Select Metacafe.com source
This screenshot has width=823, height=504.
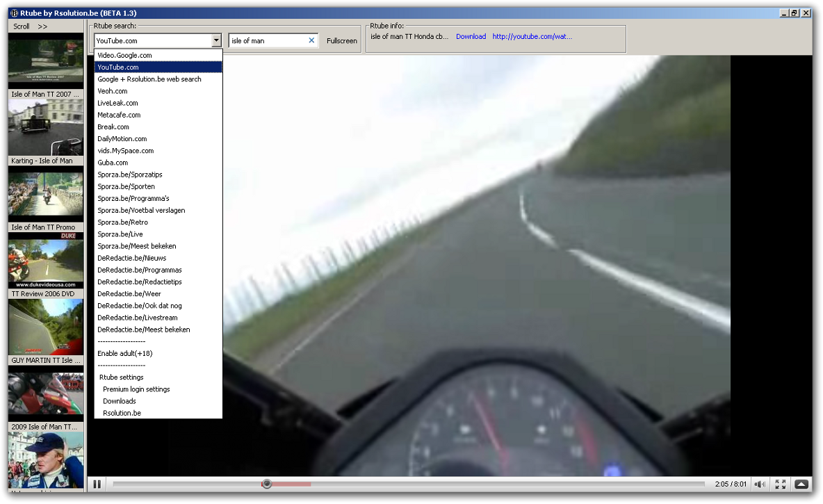158,115
